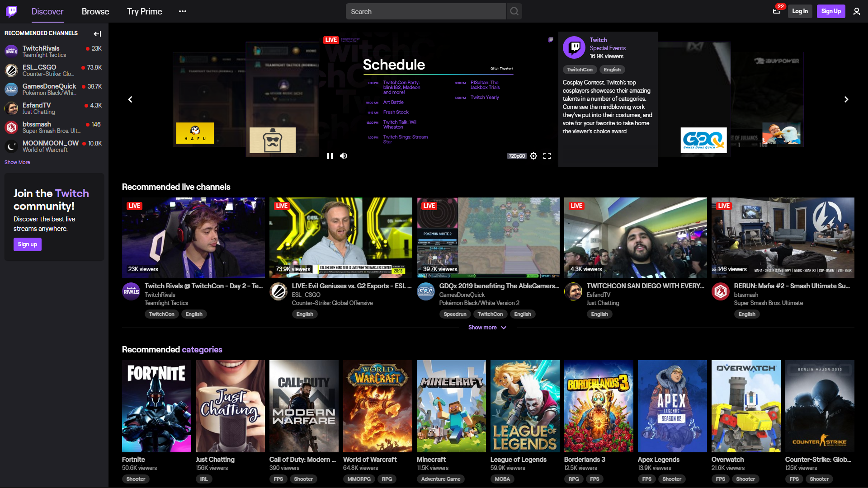Click the MOONMOON_OW channel avatar icon
868x488 pixels.
pos(11,146)
